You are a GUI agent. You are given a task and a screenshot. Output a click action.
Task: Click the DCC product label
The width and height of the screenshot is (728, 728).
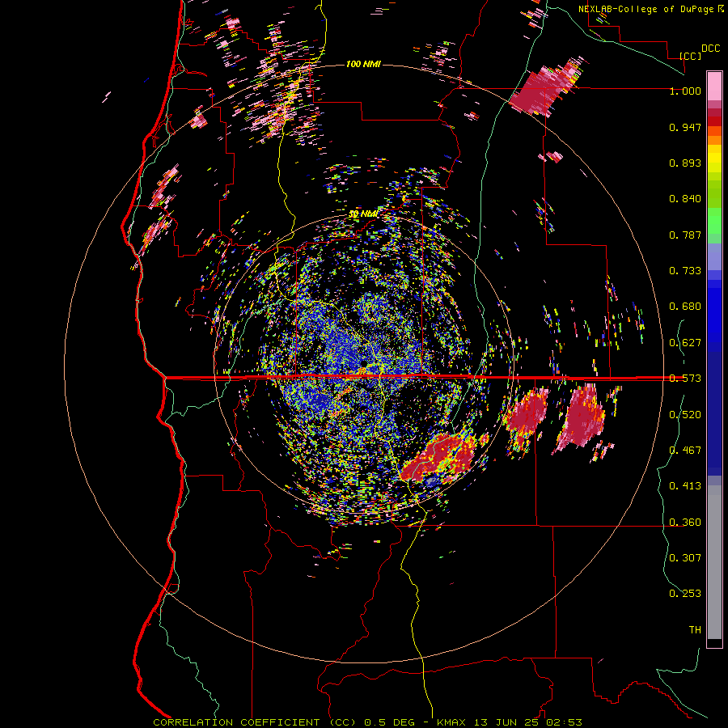(x=710, y=49)
